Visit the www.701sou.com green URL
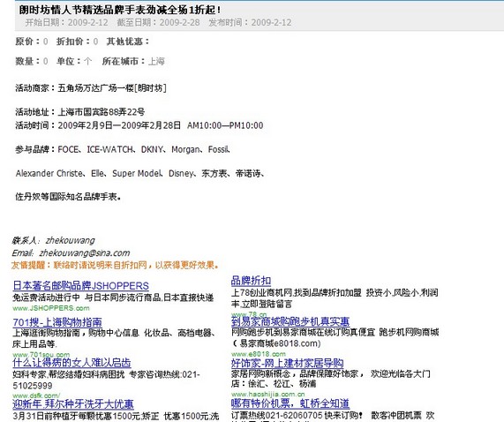 41,355
